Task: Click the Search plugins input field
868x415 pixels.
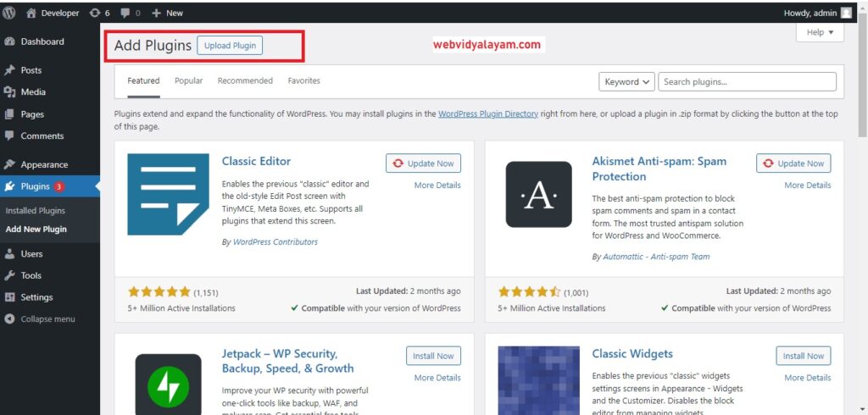Action: coord(746,82)
